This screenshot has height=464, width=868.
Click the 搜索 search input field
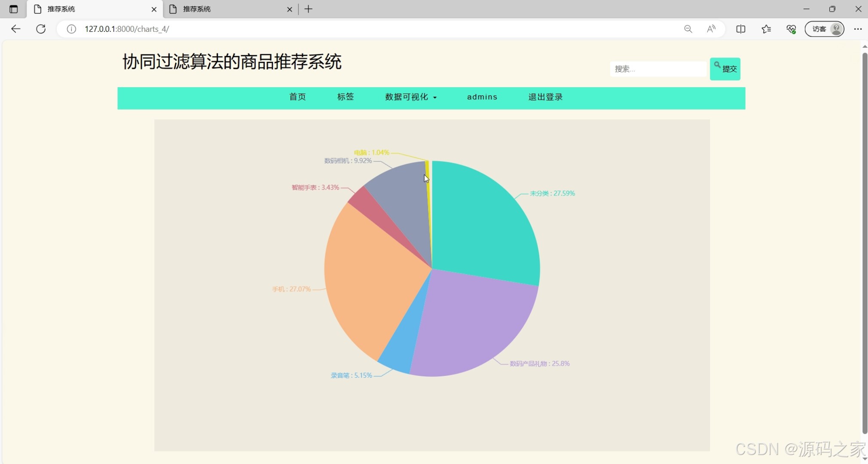(657, 69)
